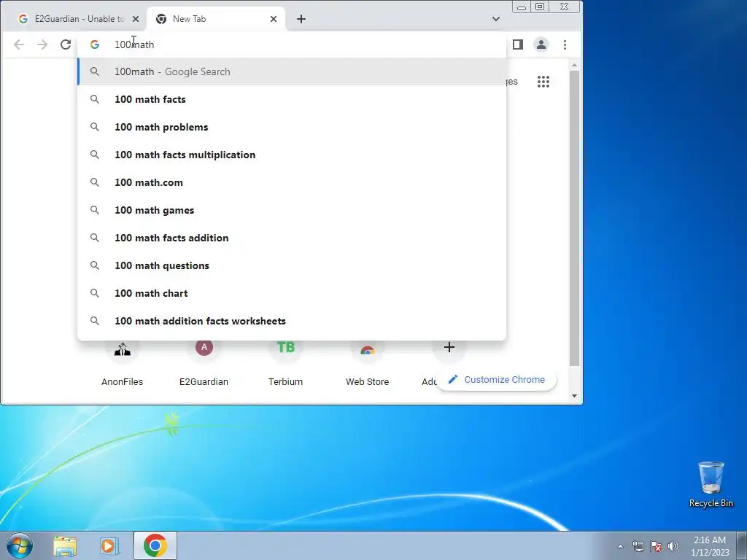Open the Chrome three-dot menu
Viewport: 747px width, 560px height.
click(565, 44)
